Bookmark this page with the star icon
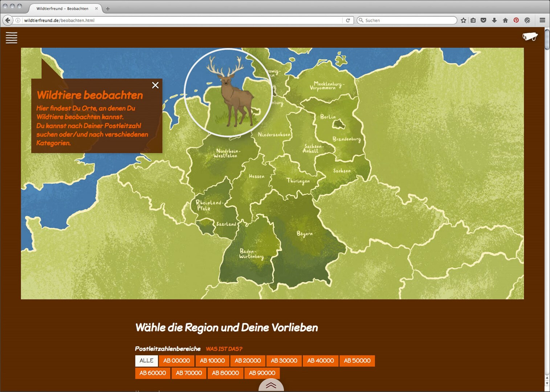The height and width of the screenshot is (392, 550). point(463,20)
